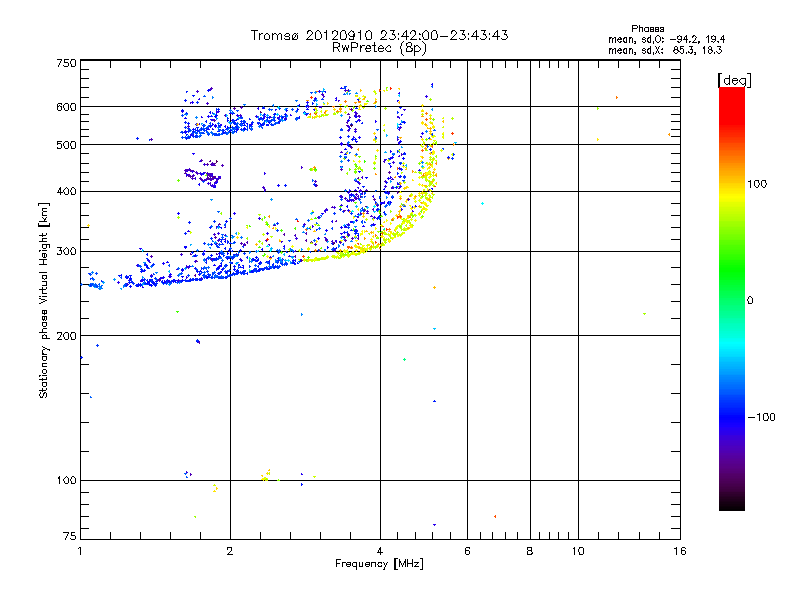Click the 'Frequency [MHz]' x-axis label

pyautogui.click(x=379, y=564)
